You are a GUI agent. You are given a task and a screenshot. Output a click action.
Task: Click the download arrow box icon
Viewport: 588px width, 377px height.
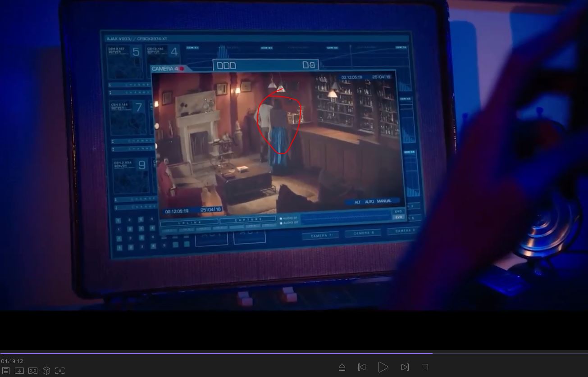pos(19,370)
